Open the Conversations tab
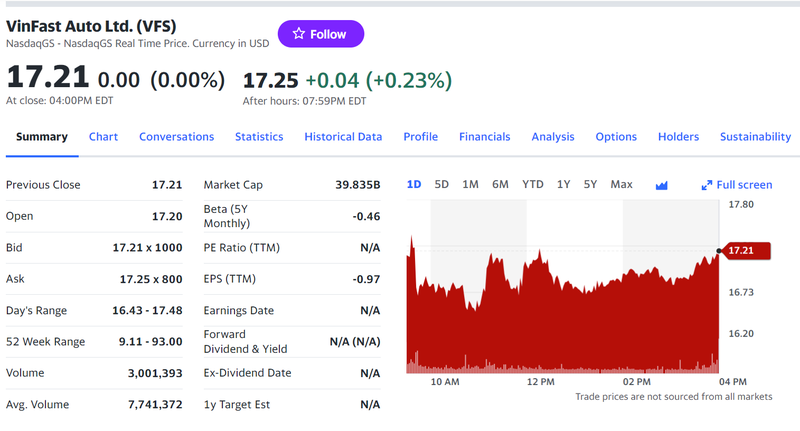 [176, 137]
